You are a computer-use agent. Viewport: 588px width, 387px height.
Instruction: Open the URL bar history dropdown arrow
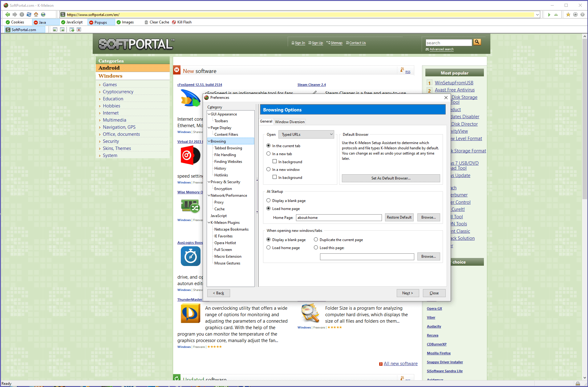click(x=537, y=14)
